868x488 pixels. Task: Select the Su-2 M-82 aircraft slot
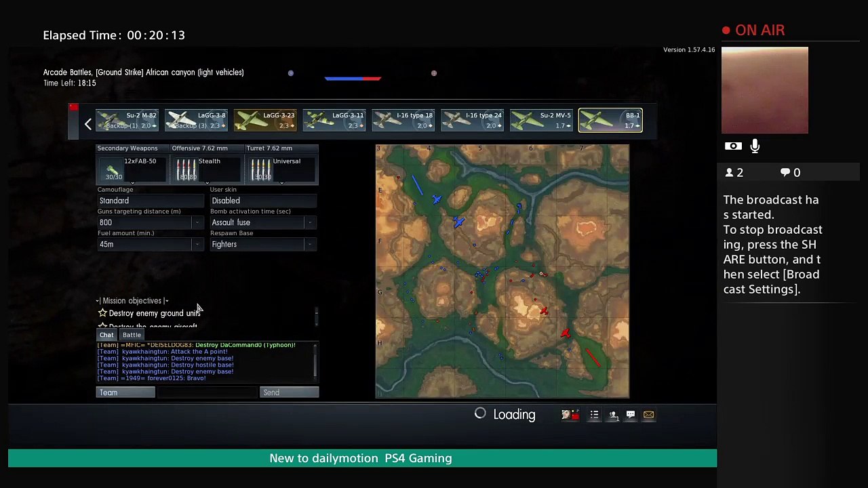click(127, 121)
